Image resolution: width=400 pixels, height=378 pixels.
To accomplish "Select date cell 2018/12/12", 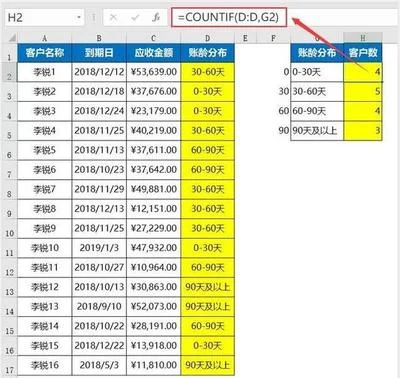I will coord(99,72).
